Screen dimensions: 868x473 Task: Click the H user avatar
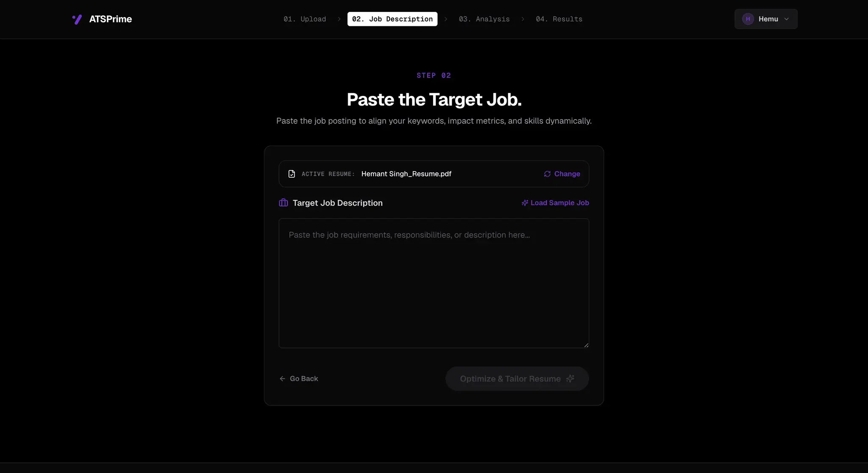[x=748, y=19]
